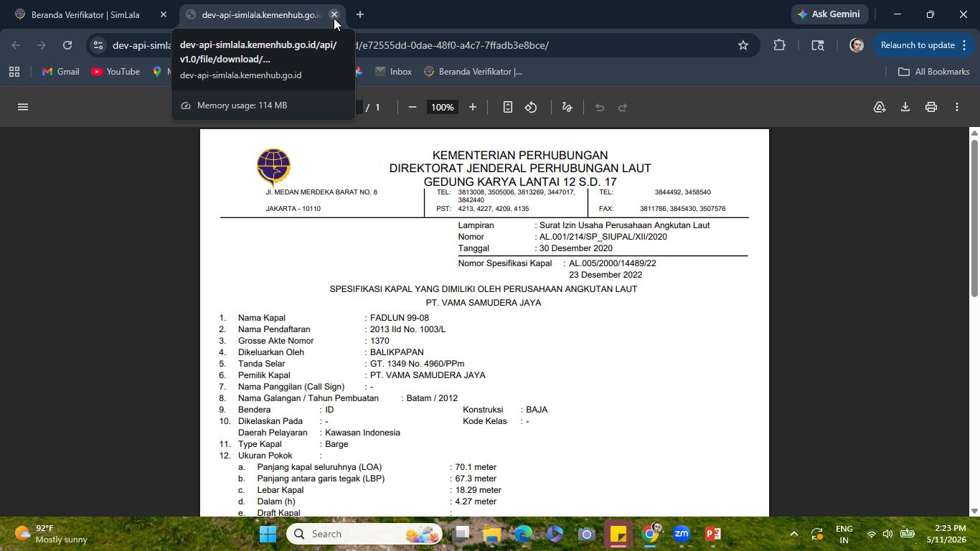Viewport: 980px width, 551px height.
Task: Click the LOA value 70.1 meter
Action: click(x=476, y=467)
